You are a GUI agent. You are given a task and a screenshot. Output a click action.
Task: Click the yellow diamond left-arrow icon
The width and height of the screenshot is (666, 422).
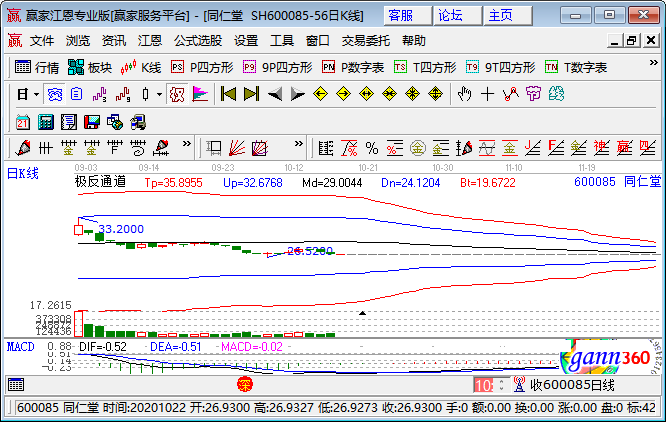320,94
